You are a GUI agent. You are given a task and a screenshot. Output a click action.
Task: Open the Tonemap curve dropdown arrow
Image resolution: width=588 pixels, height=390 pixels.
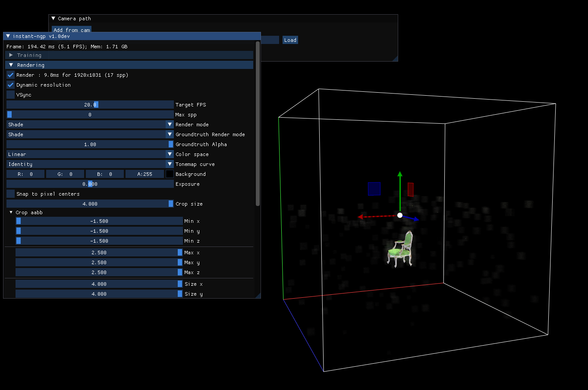[x=170, y=164]
